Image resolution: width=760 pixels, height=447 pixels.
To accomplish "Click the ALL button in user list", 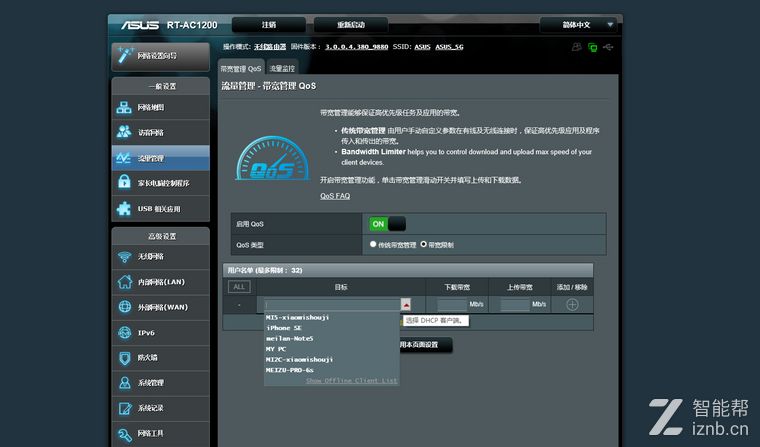I will tap(239, 287).
